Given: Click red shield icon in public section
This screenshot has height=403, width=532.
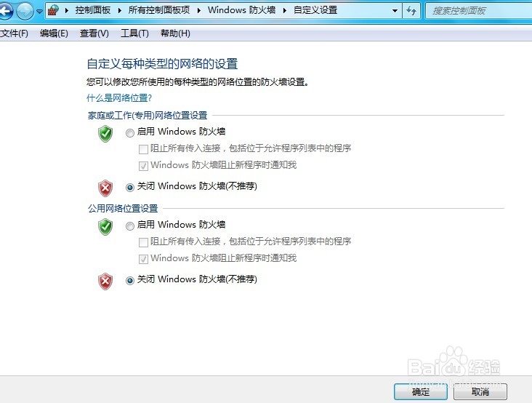Looking at the screenshot, I should pos(105,282).
